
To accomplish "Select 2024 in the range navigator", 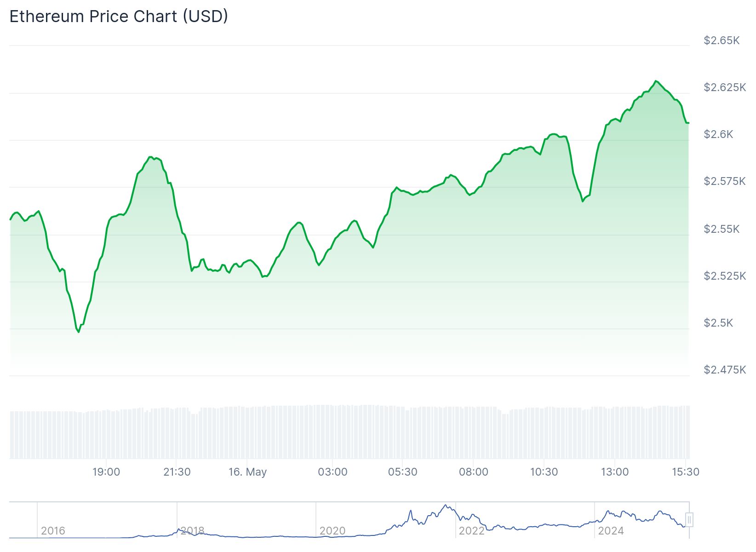I will [611, 531].
